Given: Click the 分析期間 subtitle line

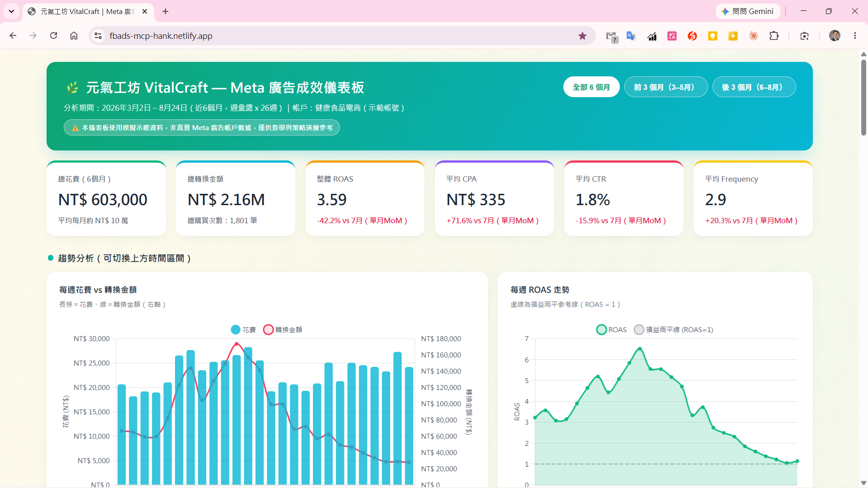Looking at the screenshot, I should pos(234,108).
